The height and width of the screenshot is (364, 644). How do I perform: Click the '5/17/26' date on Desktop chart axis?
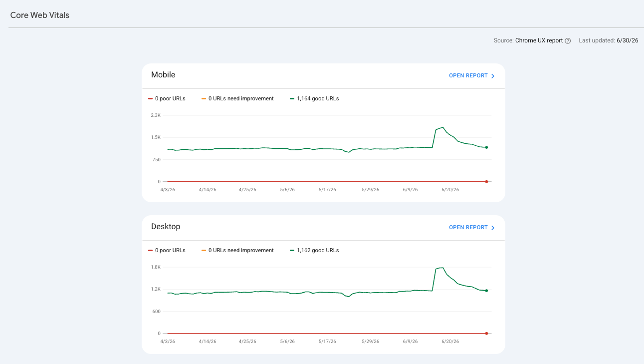tap(327, 342)
